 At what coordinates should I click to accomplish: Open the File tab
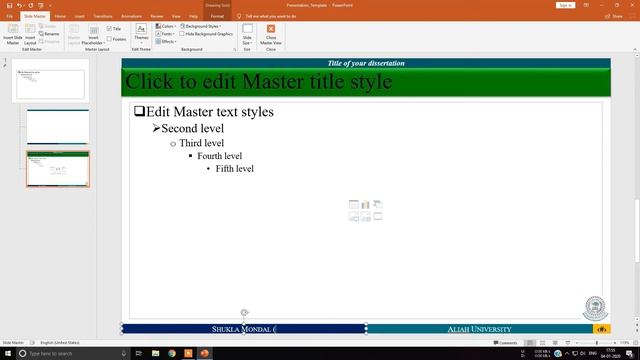tap(9, 16)
